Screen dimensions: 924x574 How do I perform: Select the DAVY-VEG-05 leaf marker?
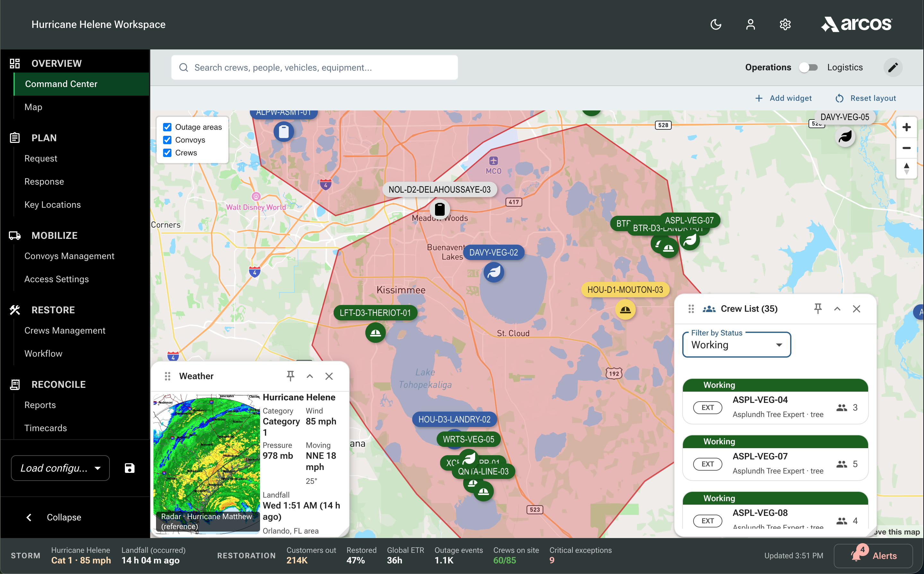(845, 137)
